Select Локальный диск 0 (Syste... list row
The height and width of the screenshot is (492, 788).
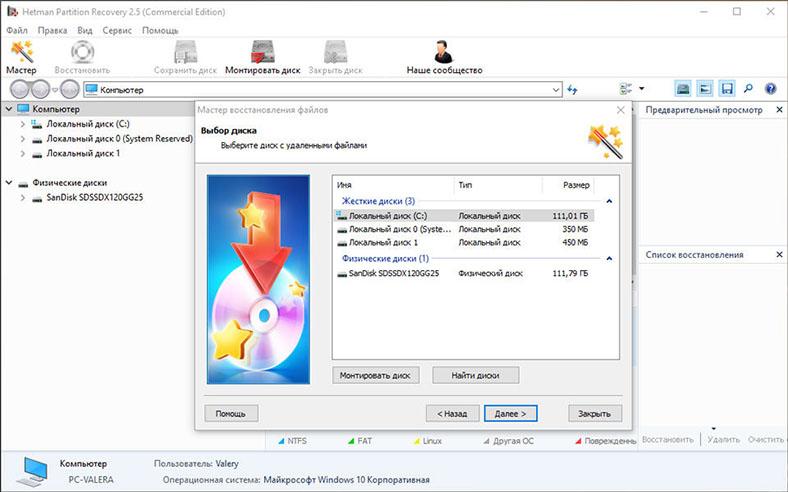point(464,229)
